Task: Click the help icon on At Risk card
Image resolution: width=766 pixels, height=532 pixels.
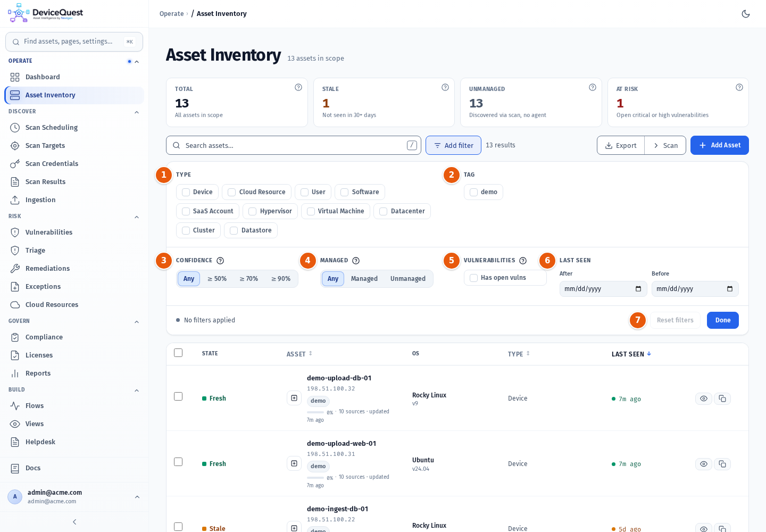Action: 739,87
